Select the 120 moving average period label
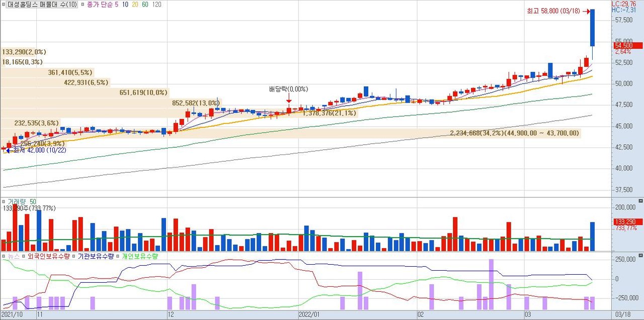Viewport: 644px width, 320px height. (156, 5)
